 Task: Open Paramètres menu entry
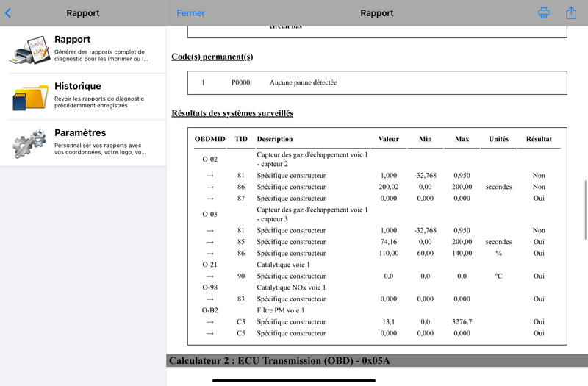point(83,143)
